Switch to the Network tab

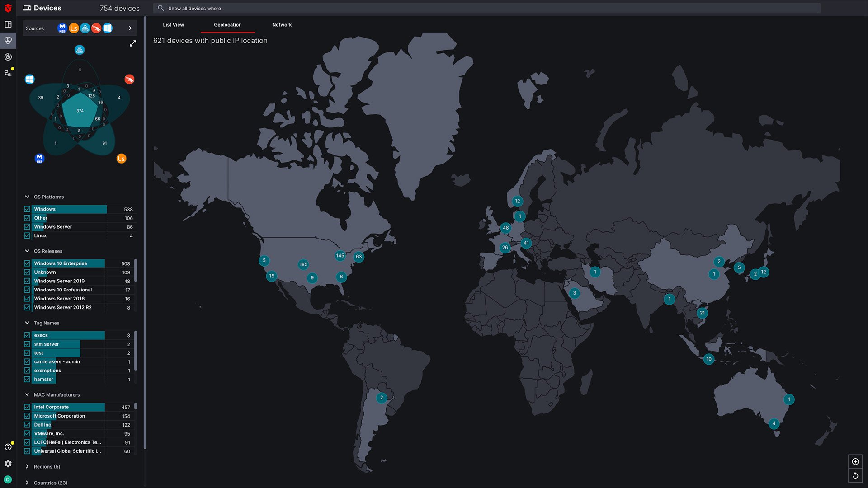click(282, 25)
